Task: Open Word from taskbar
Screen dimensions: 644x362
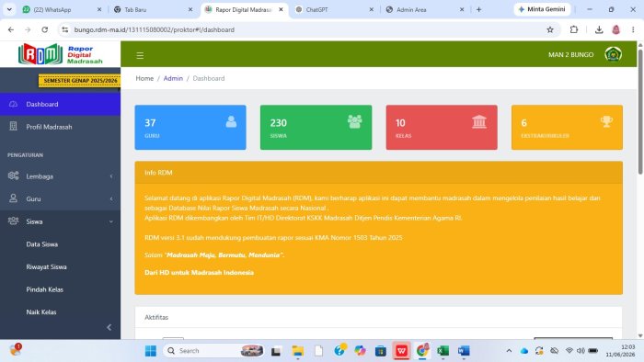Action: (464, 351)
